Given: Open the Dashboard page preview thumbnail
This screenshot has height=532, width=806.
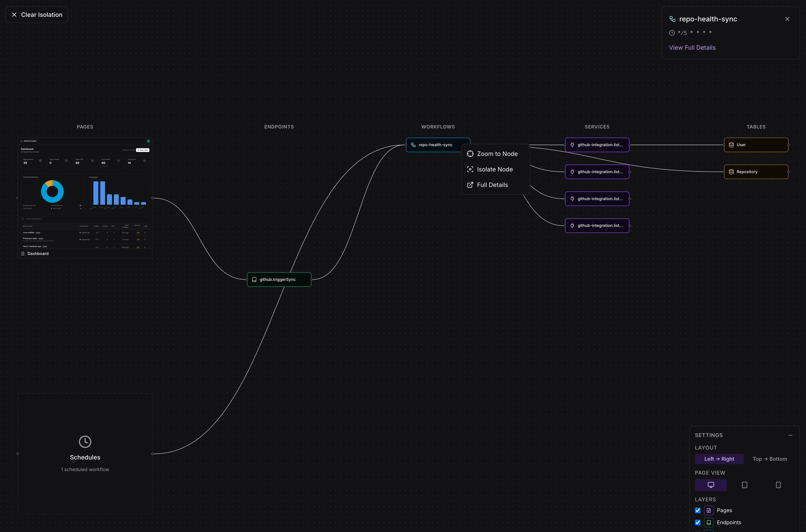Looking at the screenshot, I should (x=85, y=193).
